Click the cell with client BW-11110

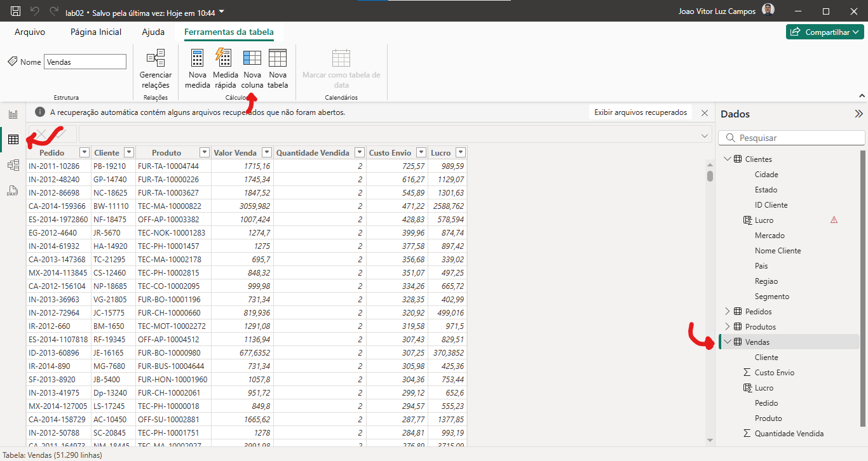point(112,206)
